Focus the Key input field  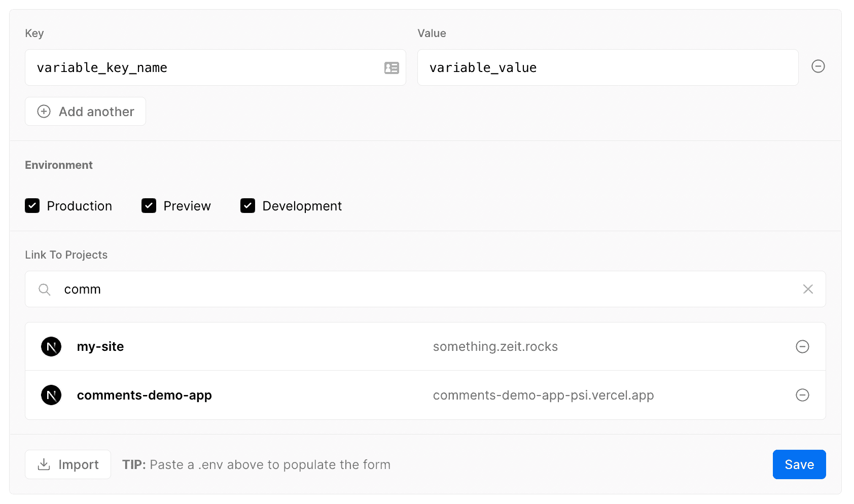pos(203,68)
